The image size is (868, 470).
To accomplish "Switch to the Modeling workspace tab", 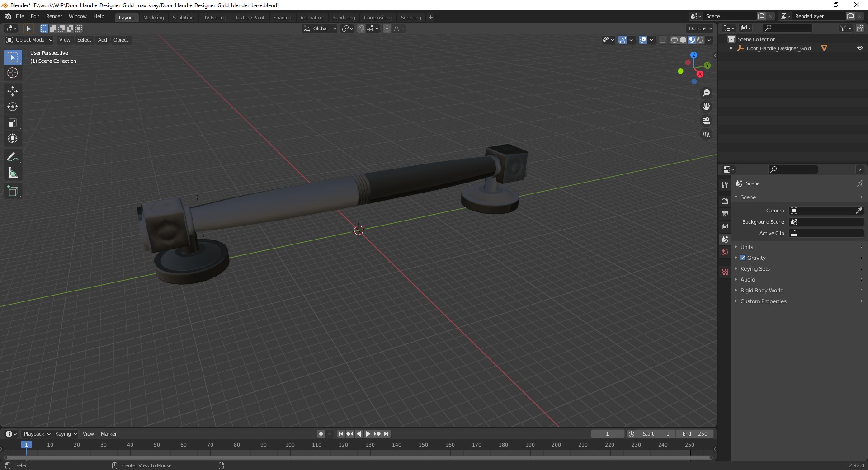I will coord(153,18).
